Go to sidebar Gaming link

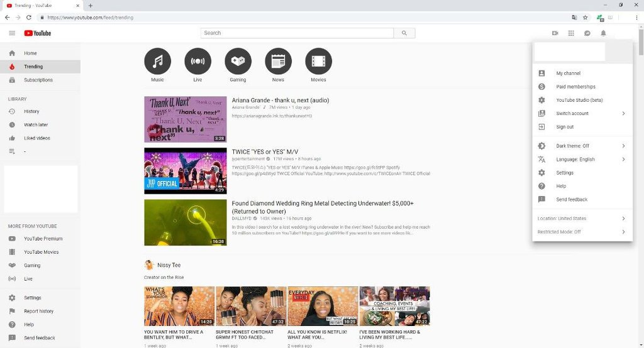point(32,266)
